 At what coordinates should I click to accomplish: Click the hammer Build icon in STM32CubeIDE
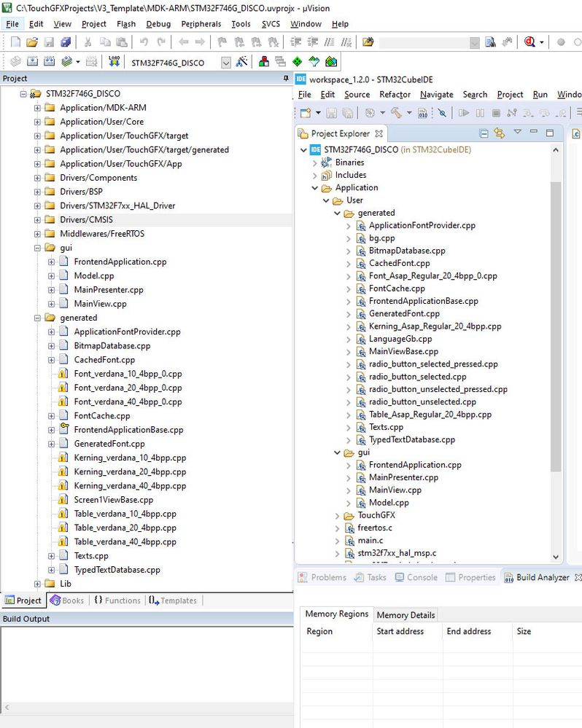pos(396,113)
